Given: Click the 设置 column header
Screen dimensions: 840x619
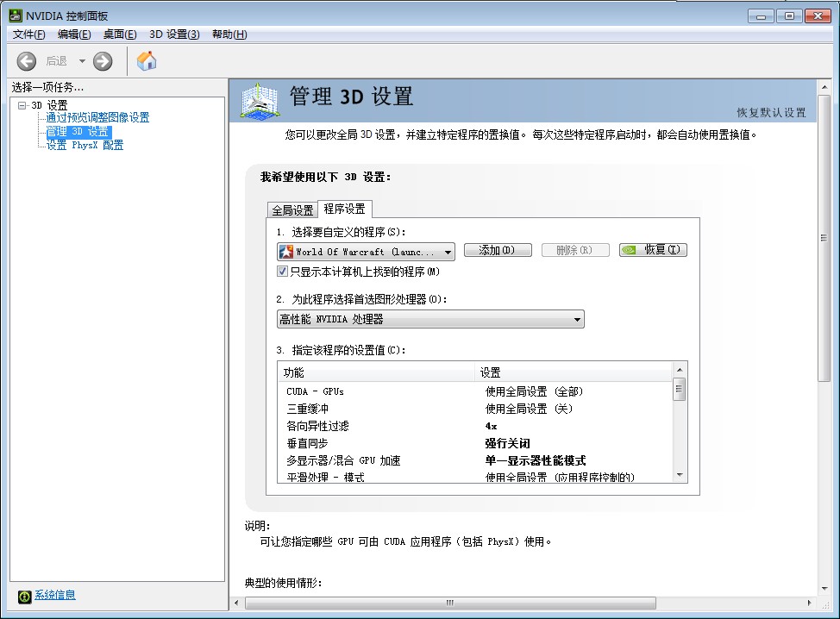Looking at the screenshot, I should click(x=574, y=372).
